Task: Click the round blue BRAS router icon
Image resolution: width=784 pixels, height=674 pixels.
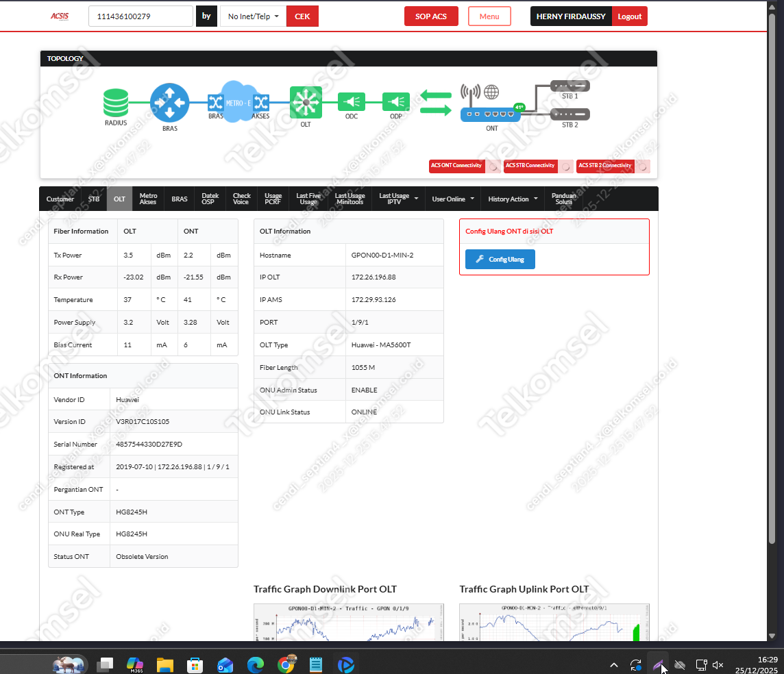Action: tap(169, 103)
